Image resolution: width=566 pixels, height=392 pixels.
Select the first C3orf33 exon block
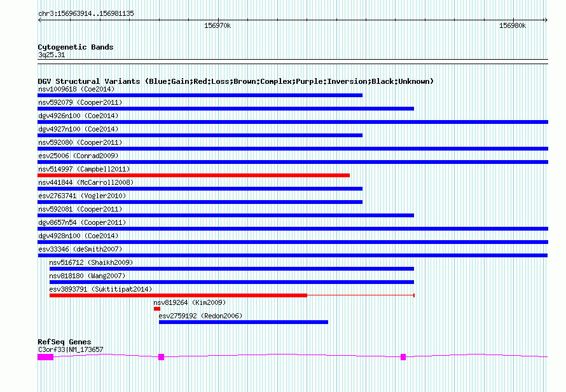tap(46, 357)
